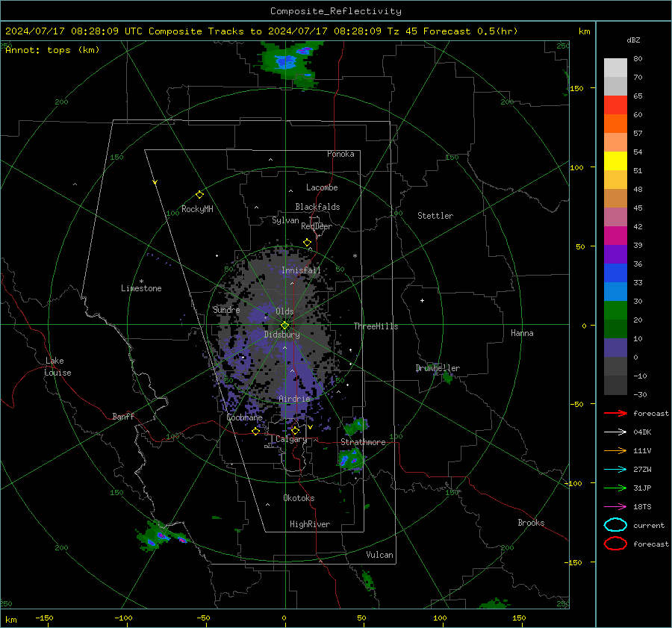Click the Vulcan town label
Screen dimensions: 672x628
point(379,555)
